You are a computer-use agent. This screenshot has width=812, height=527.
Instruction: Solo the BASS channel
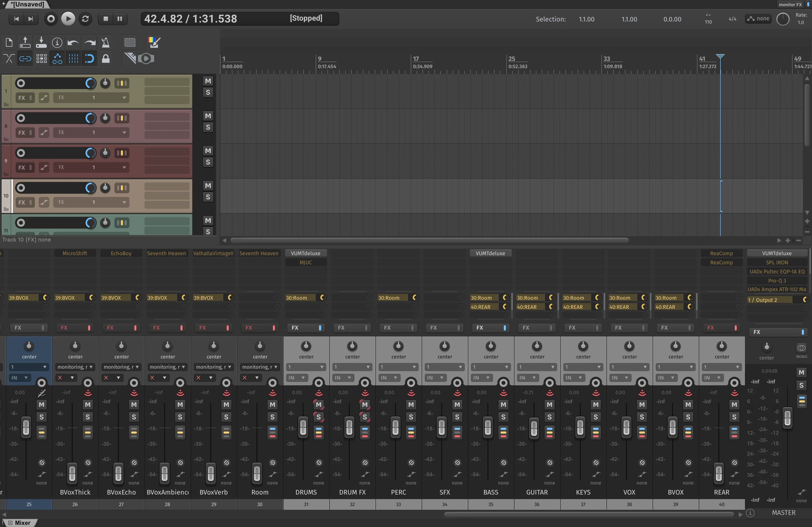coord(503,417)
